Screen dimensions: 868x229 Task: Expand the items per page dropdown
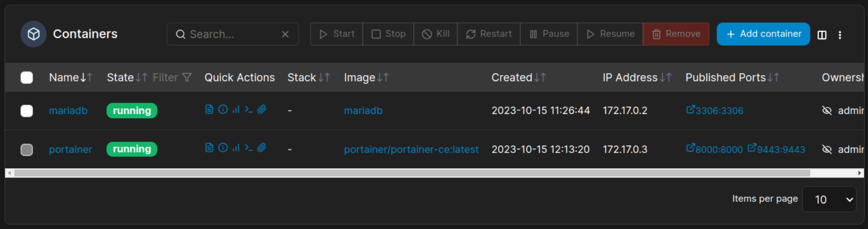[829, 199]
